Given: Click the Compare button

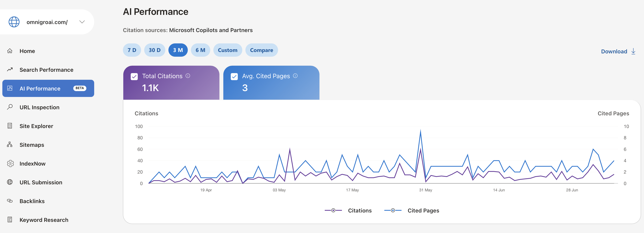Looking at the screenshot, I should click(x=261, y=50).
